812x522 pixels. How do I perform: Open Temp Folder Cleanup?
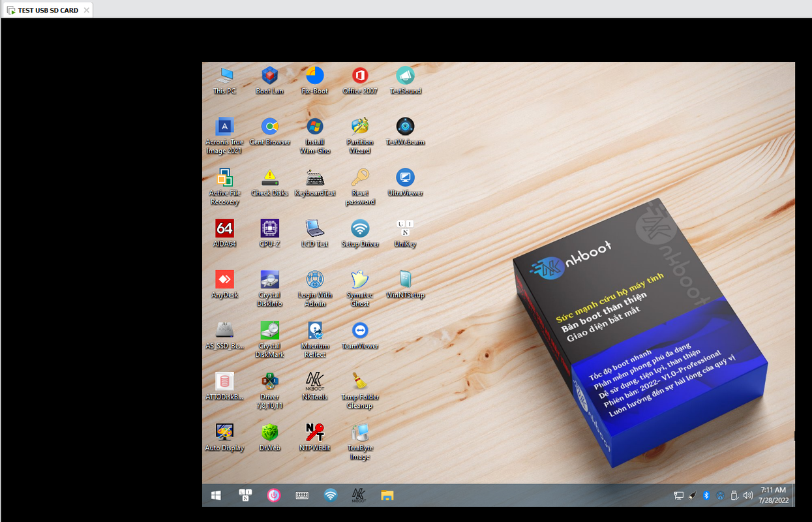click(x=360, y=390)
